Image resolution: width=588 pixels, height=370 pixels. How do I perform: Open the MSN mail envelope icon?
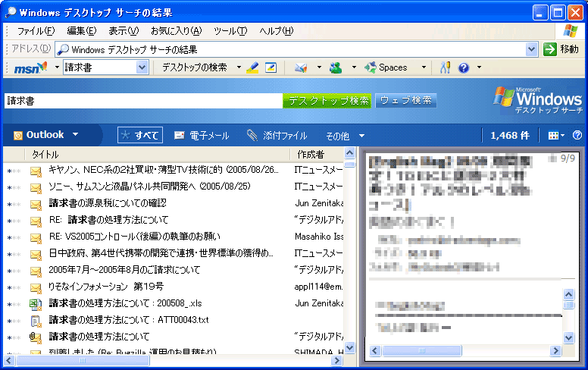pos(301,67)
